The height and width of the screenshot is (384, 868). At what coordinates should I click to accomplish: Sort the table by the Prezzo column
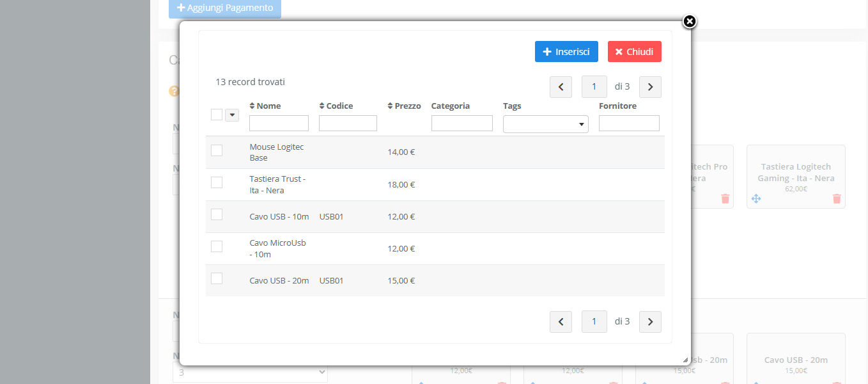[x=404, y=106]
